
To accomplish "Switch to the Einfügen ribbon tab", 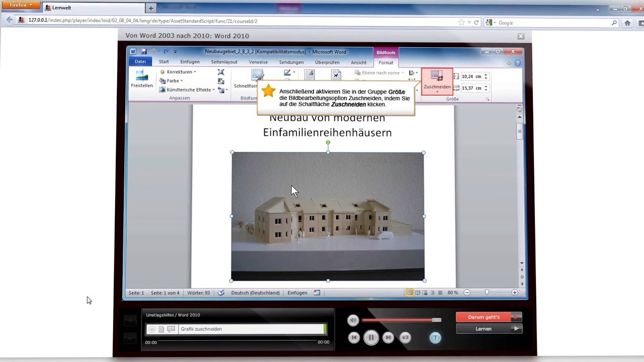I will click(190, 62).
